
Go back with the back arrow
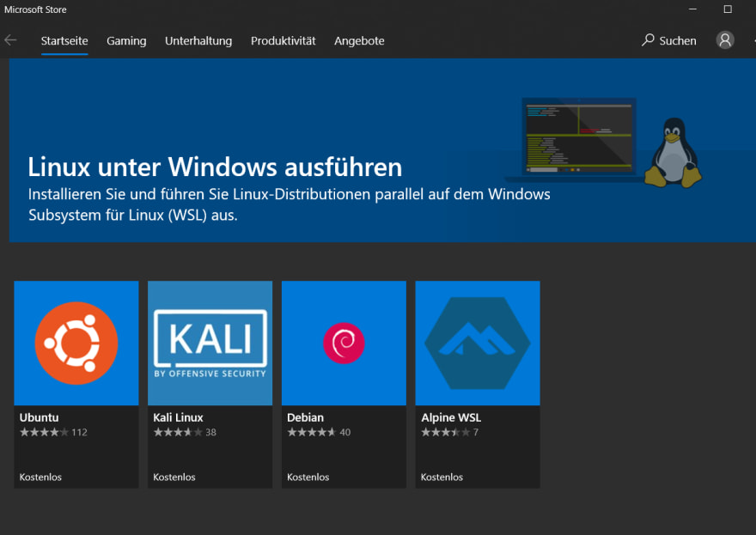click(10, 40)
